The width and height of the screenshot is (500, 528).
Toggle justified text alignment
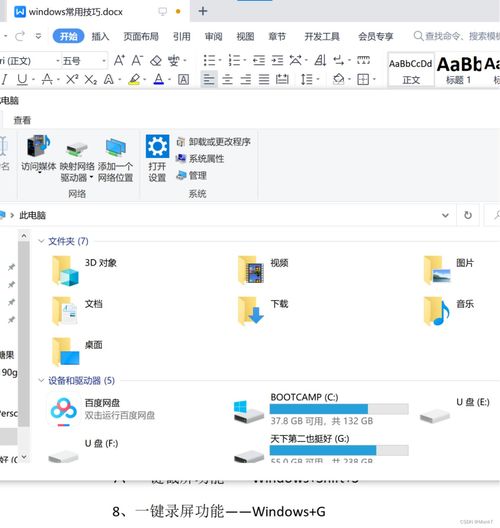tap(264, 79)
